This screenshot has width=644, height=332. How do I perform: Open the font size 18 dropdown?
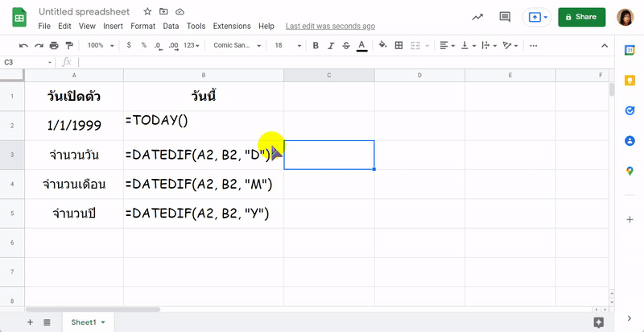click(288, 46)
